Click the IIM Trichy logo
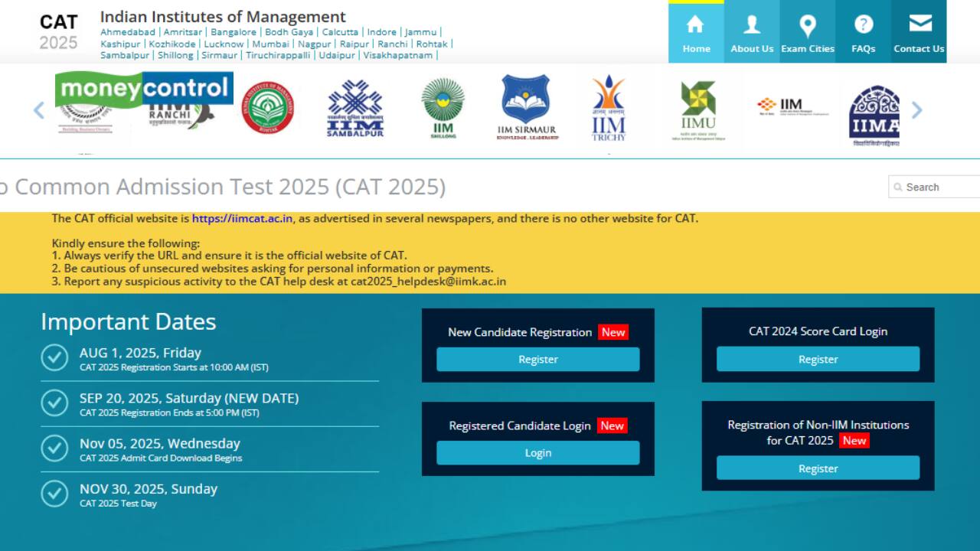Image resolution: width=980 pixels, height=551 pixels. (x=609, y=109)
